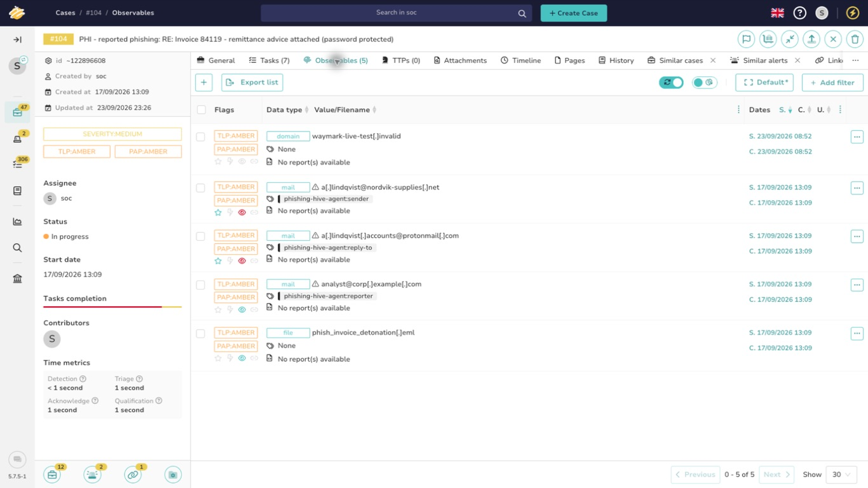Flag case #104 with the flag icon
This screenshot has height=488, width=868.
coord(747,39)
